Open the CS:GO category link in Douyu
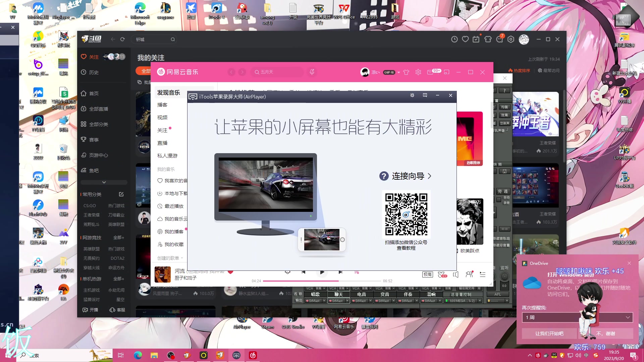This screenshot has height=362, width=644. click(90, 206)
